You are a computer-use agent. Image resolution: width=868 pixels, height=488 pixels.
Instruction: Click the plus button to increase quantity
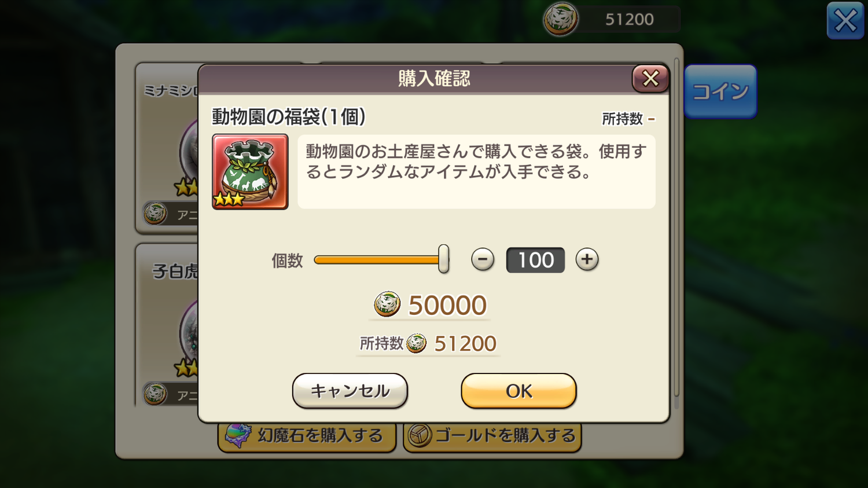pyautogui.click(x=587, y=259)
